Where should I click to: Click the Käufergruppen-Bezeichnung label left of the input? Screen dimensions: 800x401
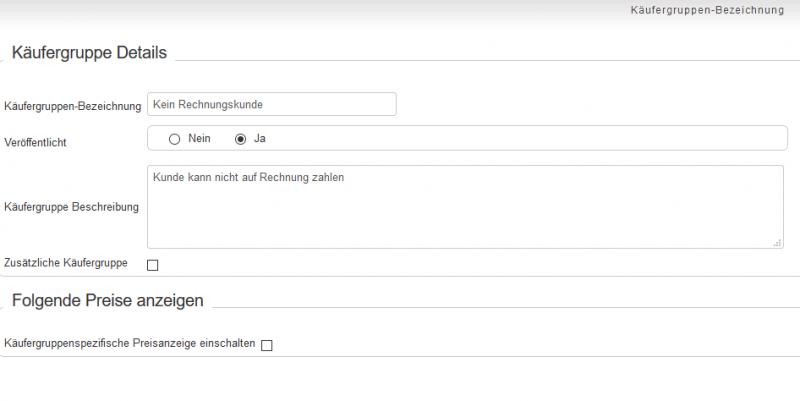pos(72,106)
